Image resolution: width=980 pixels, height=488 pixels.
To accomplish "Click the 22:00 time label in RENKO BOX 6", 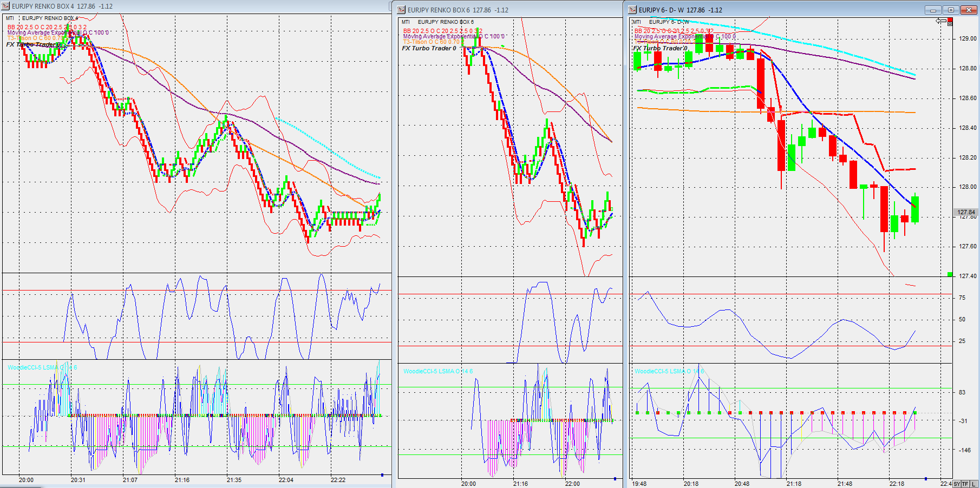I will coord(572,484).
